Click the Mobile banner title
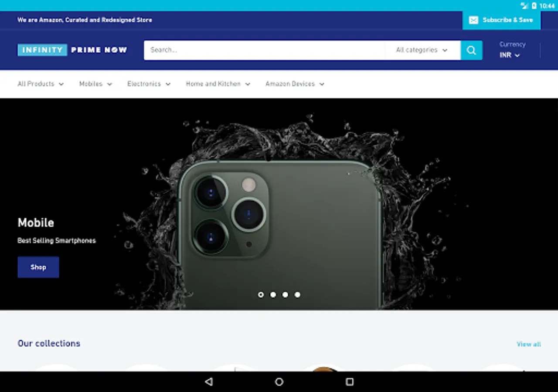The width and height of the screenshot is (558, 392). 36,223
